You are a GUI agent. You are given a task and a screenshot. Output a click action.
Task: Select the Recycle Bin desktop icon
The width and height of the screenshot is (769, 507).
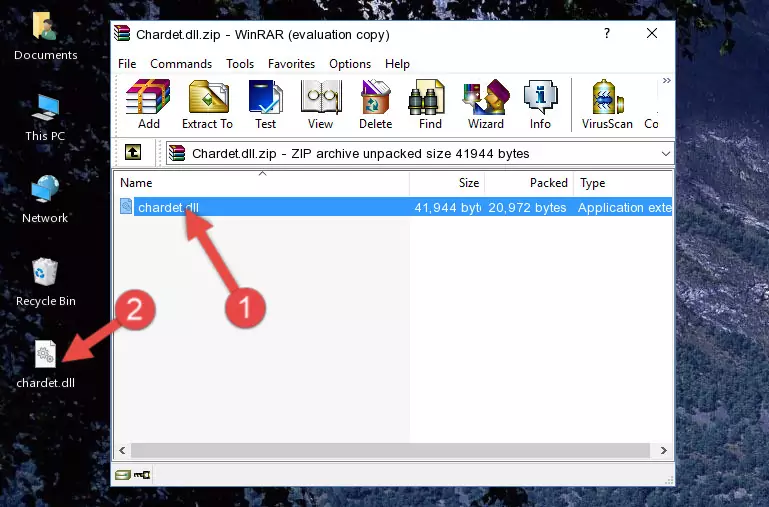(46, 282)
